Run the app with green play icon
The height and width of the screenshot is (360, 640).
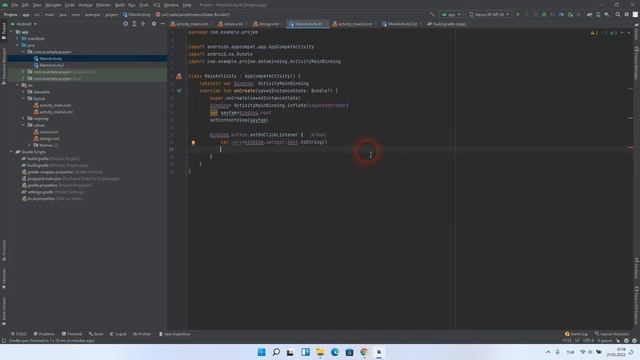click(x=518, y=14)
